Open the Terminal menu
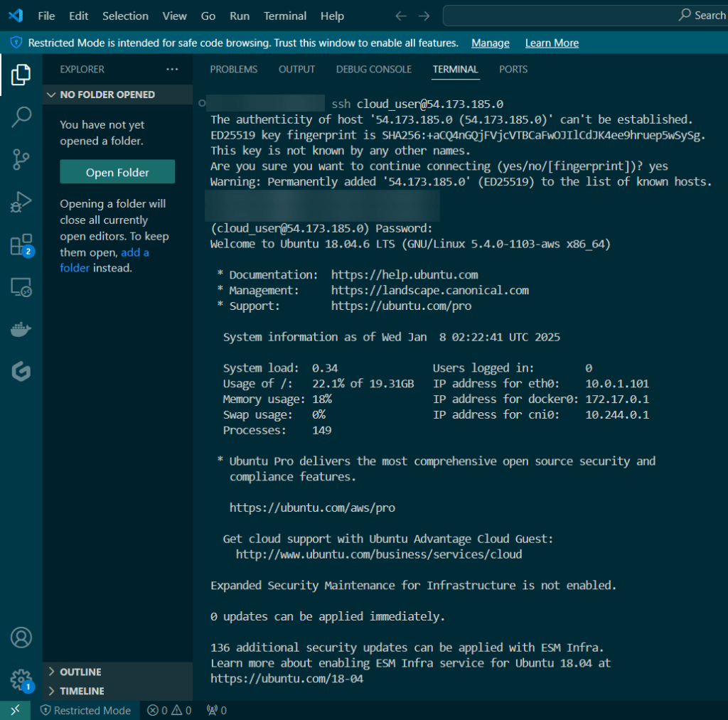The image size is (728, 720). click(283, 16)
